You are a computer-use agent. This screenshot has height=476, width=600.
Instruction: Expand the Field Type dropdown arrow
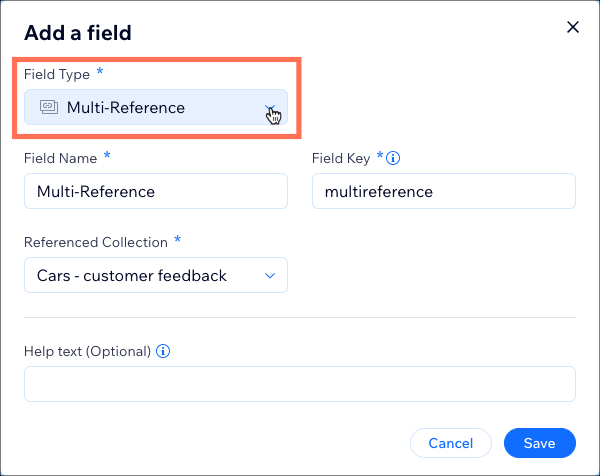[x=270, y=108]
